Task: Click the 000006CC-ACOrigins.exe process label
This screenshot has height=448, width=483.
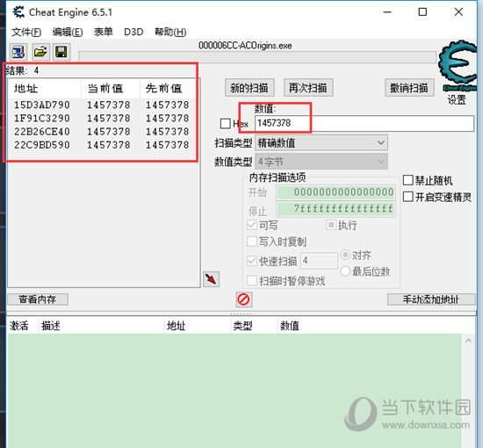Action: [245, 46]
